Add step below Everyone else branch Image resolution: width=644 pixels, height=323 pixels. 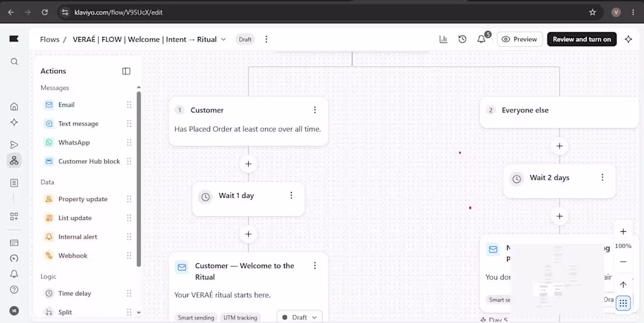(559, 146)
